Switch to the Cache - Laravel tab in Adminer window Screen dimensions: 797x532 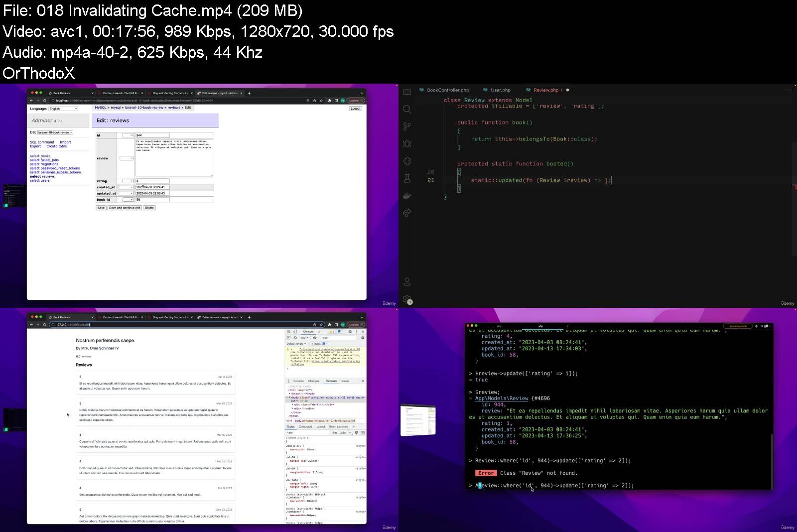click(x=120, y=93)
